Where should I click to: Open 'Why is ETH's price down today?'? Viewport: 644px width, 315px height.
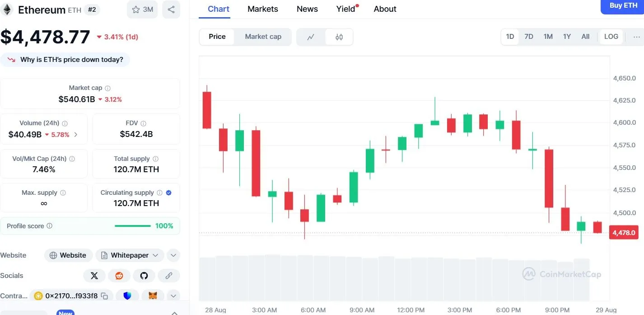[65, 59]
